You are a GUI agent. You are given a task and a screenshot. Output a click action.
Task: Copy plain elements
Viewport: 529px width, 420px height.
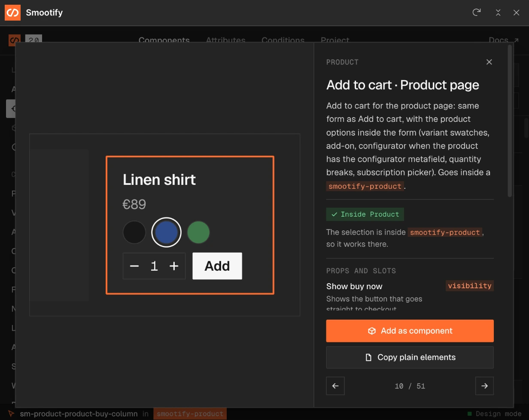click(x=410, y=357)
